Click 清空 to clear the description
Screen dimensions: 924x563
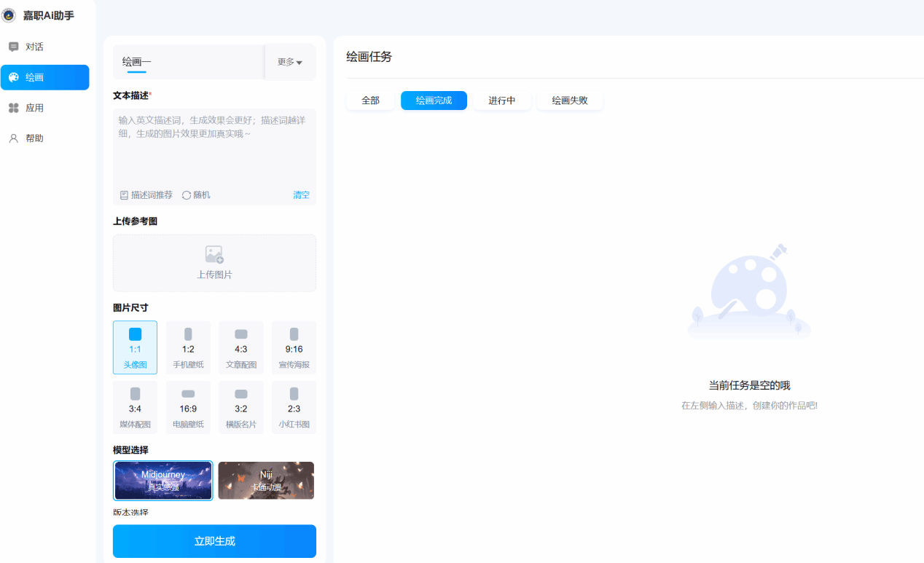point(301,195)
